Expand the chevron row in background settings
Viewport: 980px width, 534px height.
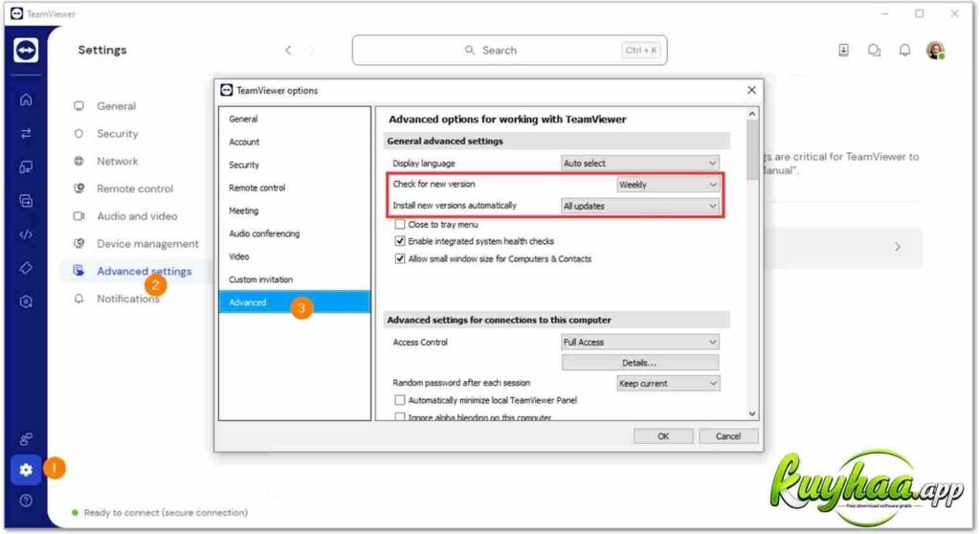click(898, 247)
